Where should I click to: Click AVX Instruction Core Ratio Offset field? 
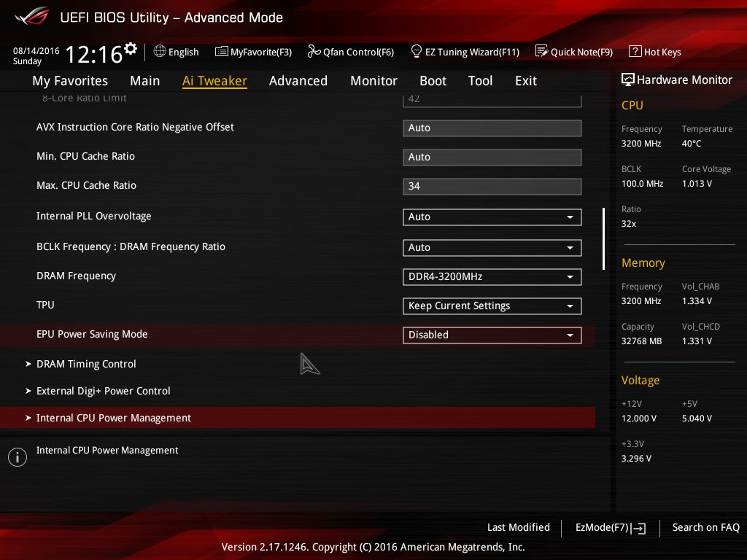tap(492, 128)
